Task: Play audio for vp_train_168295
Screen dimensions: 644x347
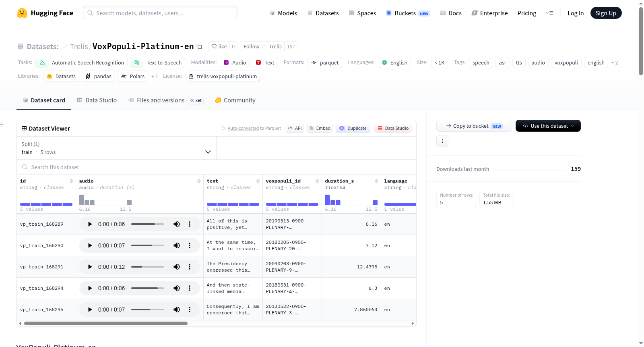Action: click(90, 310)
